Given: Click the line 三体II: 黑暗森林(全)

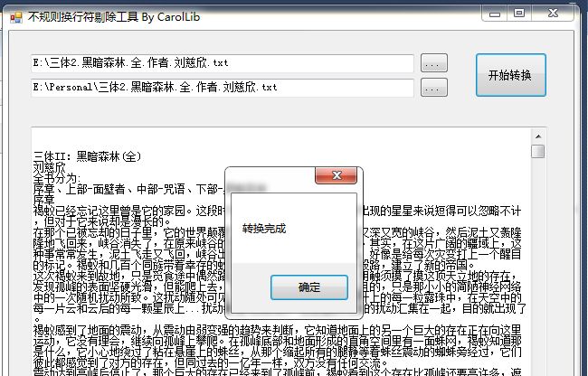Looking at the screenshot, I should click(x=88, y=156).
